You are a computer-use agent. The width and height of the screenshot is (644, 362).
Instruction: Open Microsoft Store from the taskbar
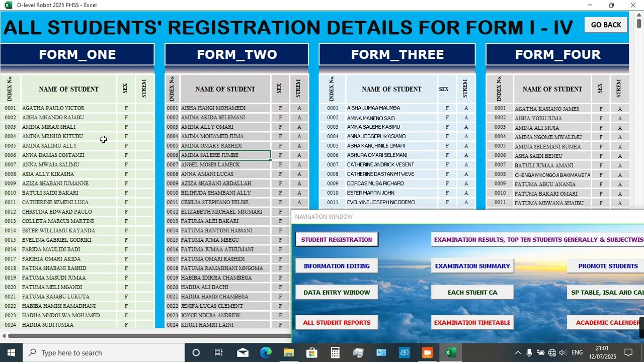tap(312, 352)
